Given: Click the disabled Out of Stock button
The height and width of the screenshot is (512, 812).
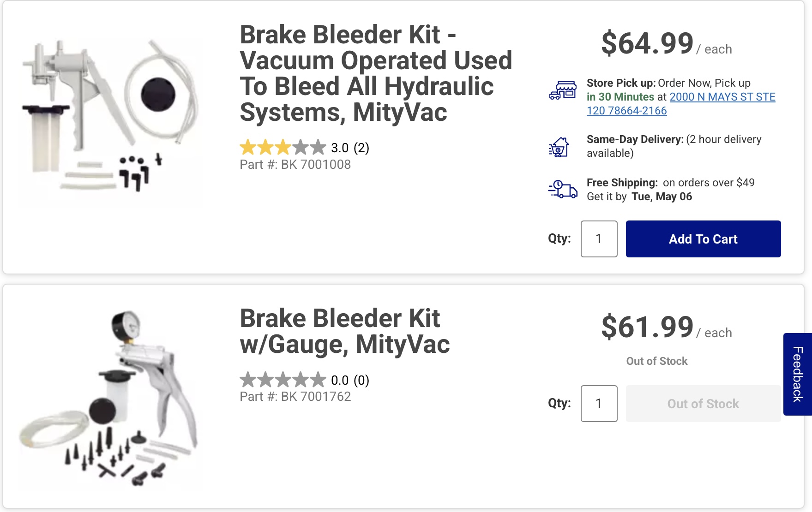Looking at the screenshot, I should [x=703, y=404].
